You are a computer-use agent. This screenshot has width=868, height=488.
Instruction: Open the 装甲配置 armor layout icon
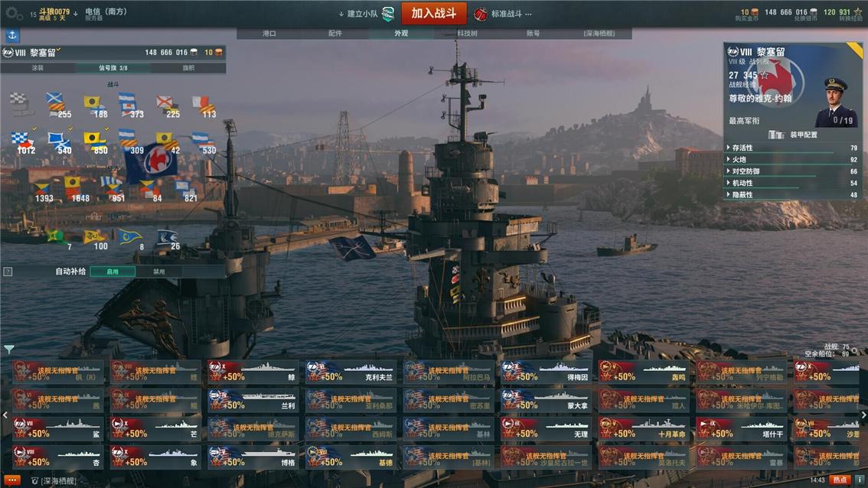pos(777,135)
